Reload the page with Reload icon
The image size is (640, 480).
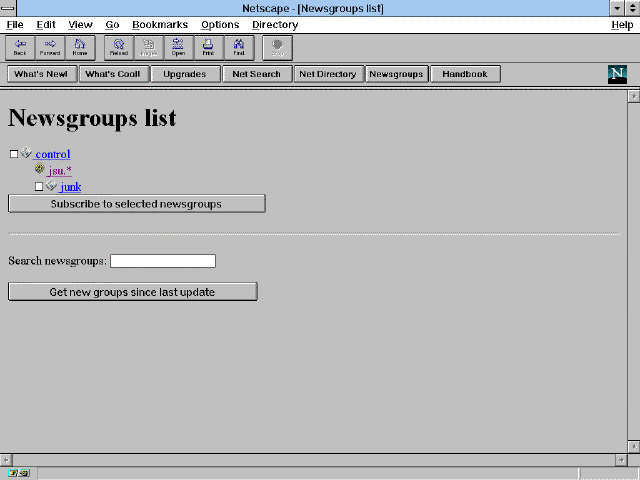119,48
